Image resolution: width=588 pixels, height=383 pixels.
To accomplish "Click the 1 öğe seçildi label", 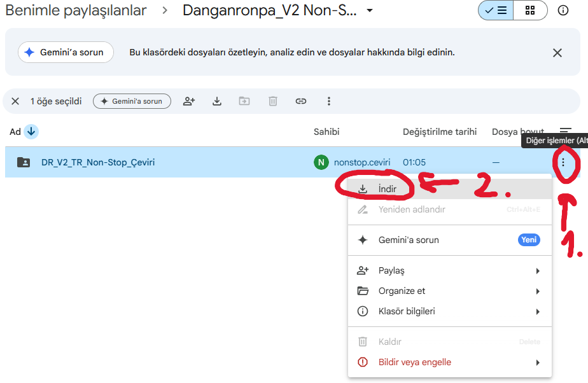I will (56, 101).
